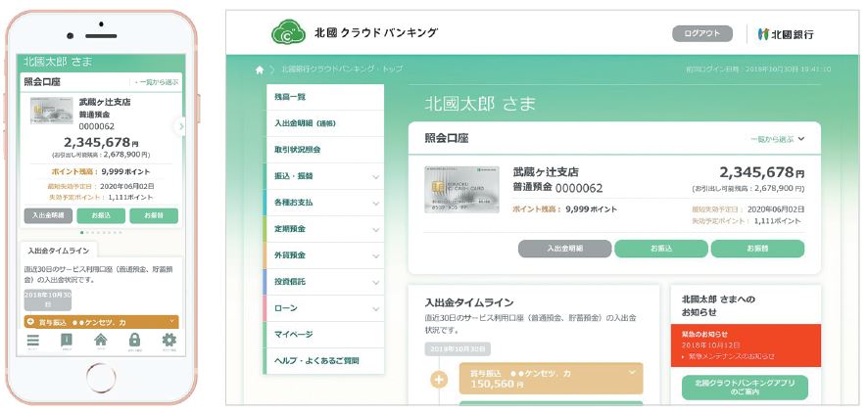Open 入出金明細(通帳) in the sidebar
Image resolution: width=868 pixels, height=414 pixels.
324,123
